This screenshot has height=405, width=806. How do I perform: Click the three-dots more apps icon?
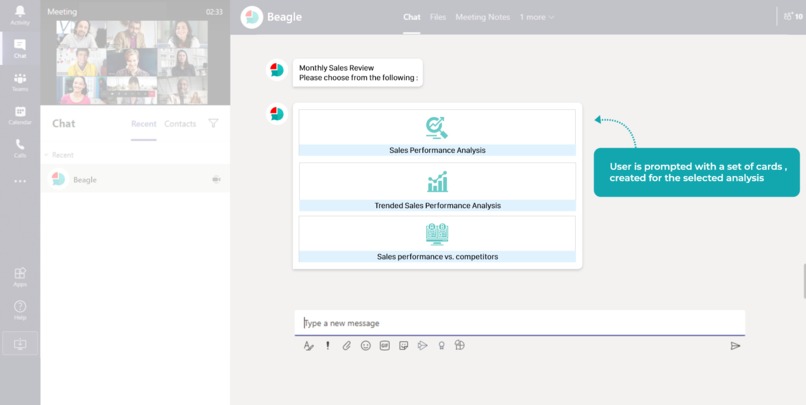point(20,181)
